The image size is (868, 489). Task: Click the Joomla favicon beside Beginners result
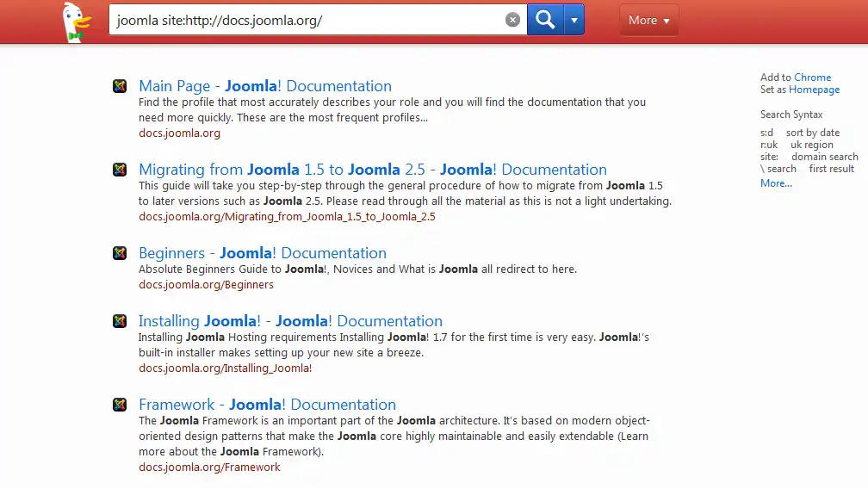(x=120, y=253)
